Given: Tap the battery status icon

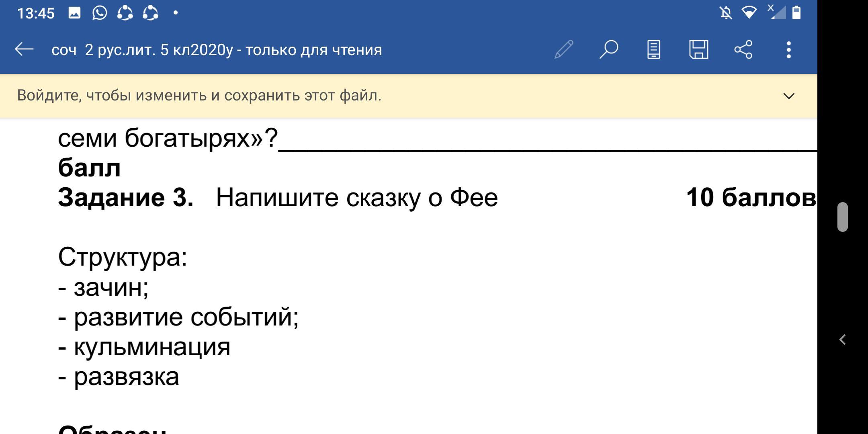Looking at the screenshot, I should pyautogui.click(x=796, y=13).
